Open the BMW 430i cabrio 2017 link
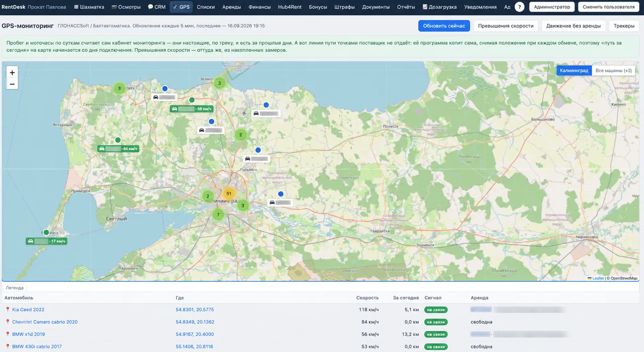 pyautogui.click(x=37, y=346)
